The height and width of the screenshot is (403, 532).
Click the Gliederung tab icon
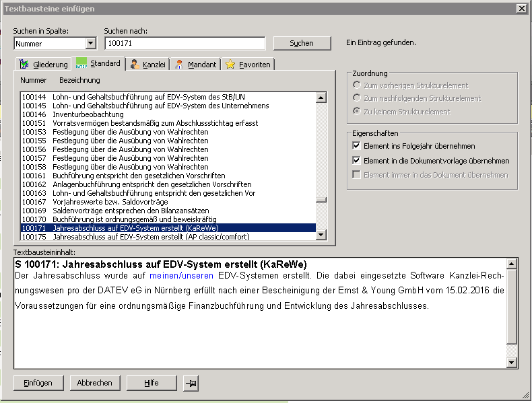tap(26, 65)
